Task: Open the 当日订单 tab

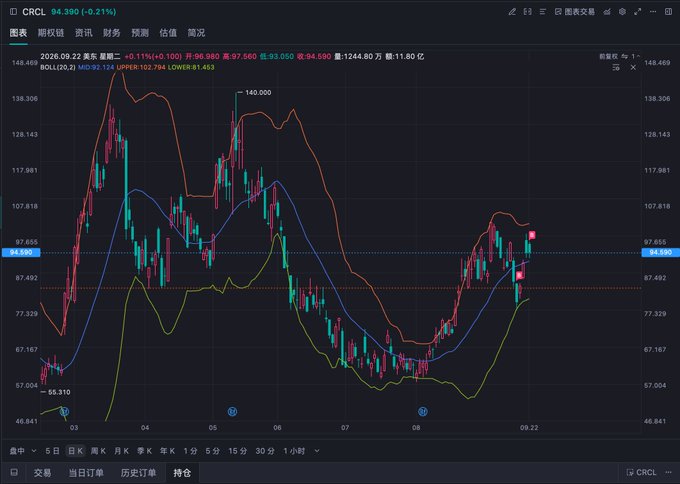Action: coord(86,473)
